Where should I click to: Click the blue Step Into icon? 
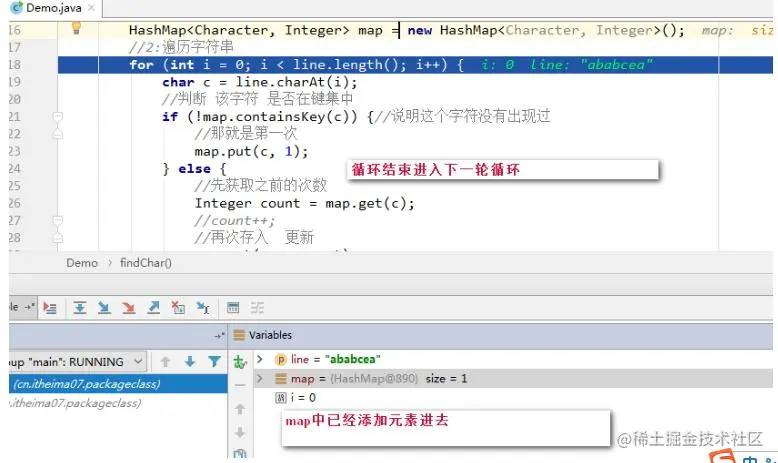pyautogui.click(x=104, y=308)
